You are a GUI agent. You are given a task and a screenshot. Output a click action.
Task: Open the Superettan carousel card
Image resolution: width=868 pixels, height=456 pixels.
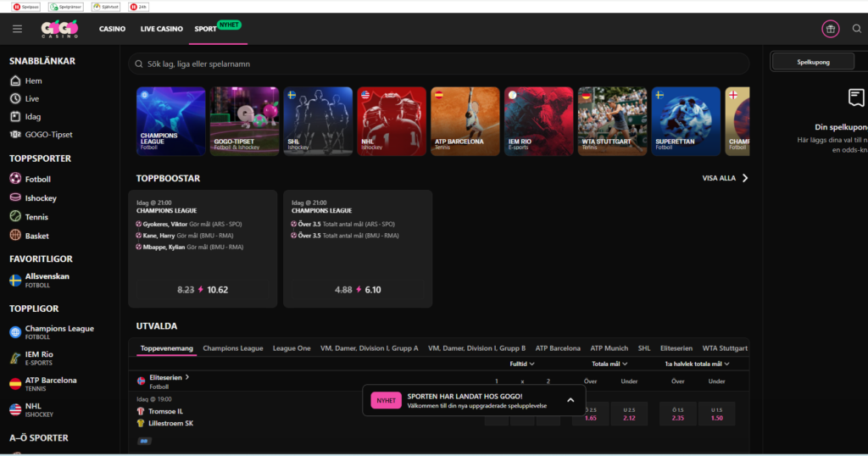click(x=686, y=121)
